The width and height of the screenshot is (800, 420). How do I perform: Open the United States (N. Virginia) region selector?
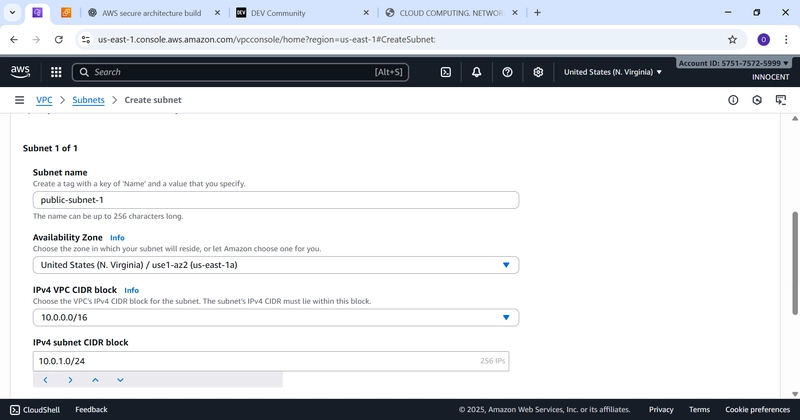(x=613, y=72)
